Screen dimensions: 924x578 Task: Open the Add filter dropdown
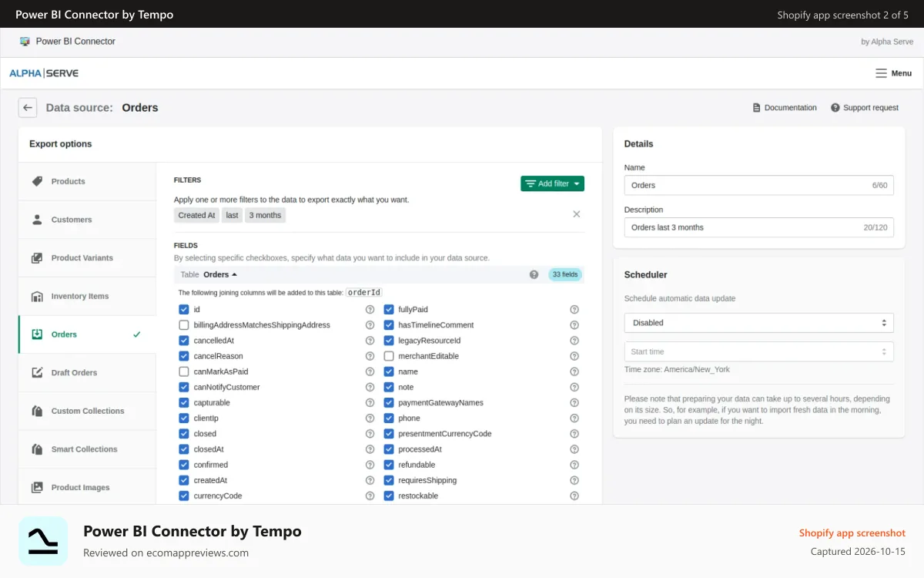click(552, 183)
